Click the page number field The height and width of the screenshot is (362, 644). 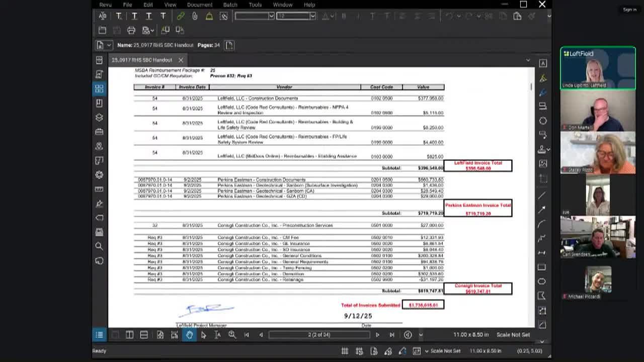tap(319, 335)
